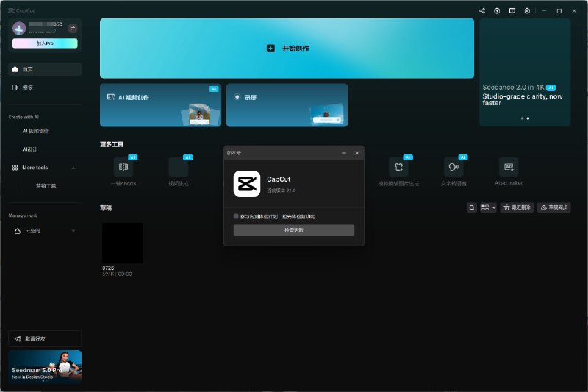The height and width of the screenshot is (392, 588).
Task: Select the 一键shorts tool icon
Action: coord(123,166)
